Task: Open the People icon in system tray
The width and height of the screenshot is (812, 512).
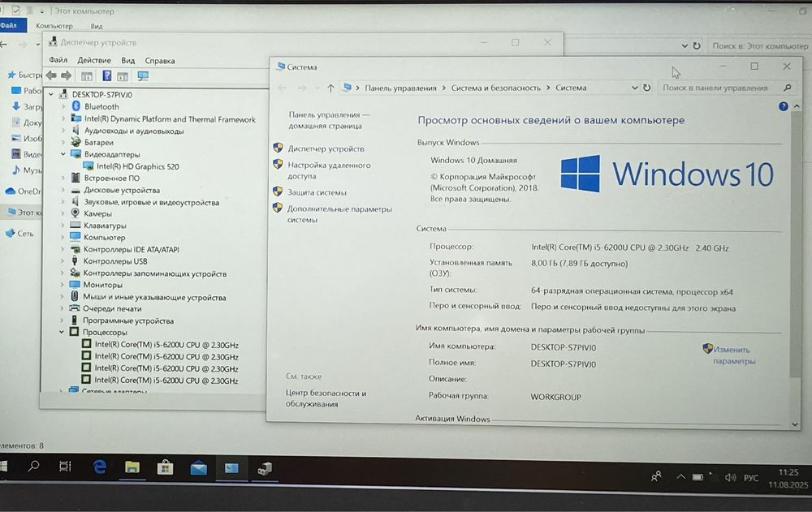Action: point(656,476)
